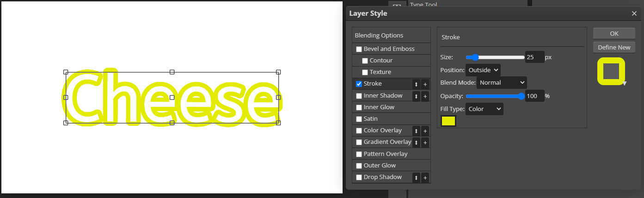Open the stroke Position dropdown showing Outside
644x198 pixels.
[x=483, y=70]
